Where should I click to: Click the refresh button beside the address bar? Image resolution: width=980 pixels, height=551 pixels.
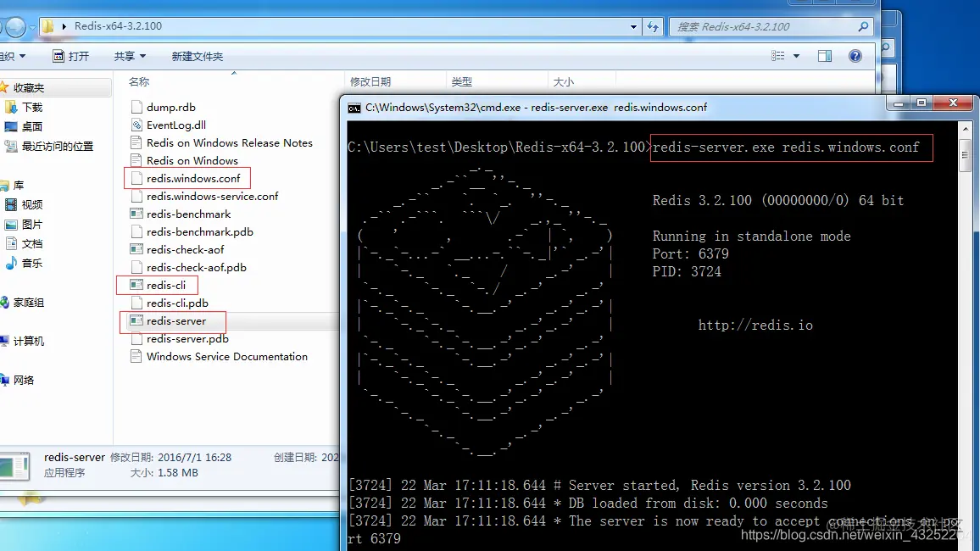click(x=653, y=26)
